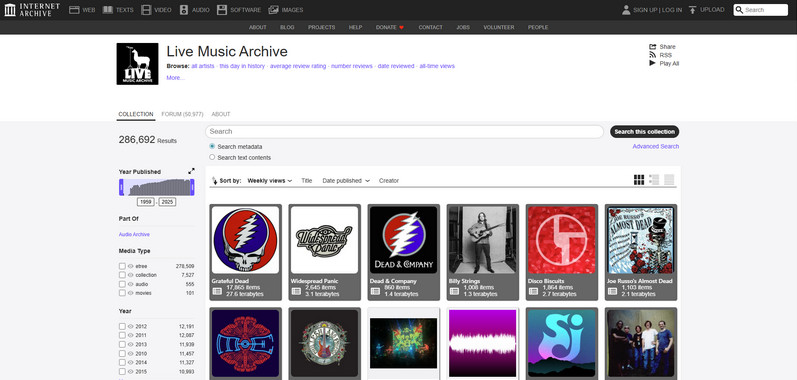Click the Live Music Archive logo image
This screenshot has height=380, width=797.
137,64
